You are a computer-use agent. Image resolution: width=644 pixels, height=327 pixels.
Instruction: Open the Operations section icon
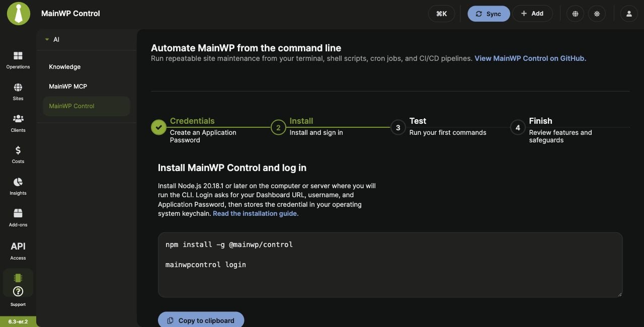(18, 55)
